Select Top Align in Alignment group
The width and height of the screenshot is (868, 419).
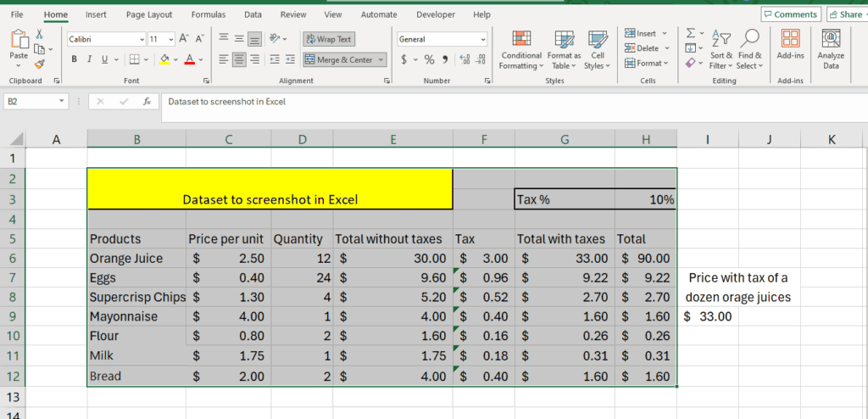point(224,39)
